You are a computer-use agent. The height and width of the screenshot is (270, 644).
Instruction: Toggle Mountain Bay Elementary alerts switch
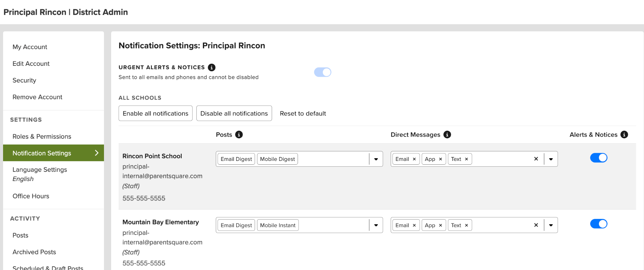tap(599, 224)
